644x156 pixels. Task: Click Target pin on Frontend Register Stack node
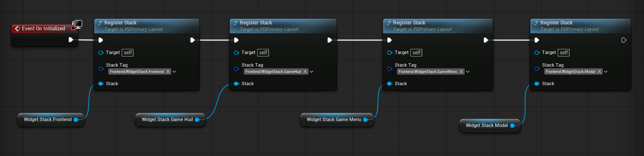pos(101,53)
